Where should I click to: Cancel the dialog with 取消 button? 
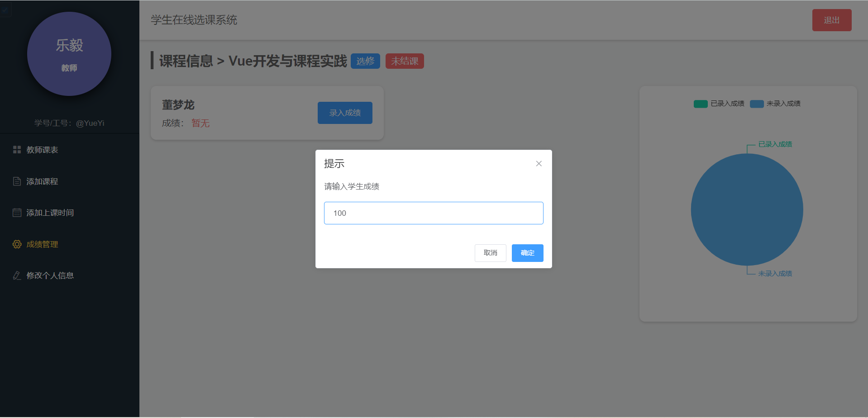click(x=490, y=253)
